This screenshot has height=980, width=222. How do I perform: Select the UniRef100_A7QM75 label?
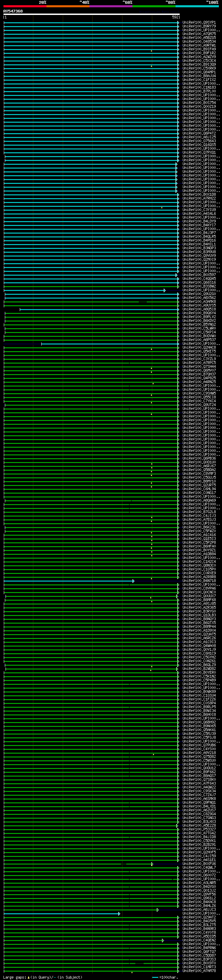tap(199, 34)
